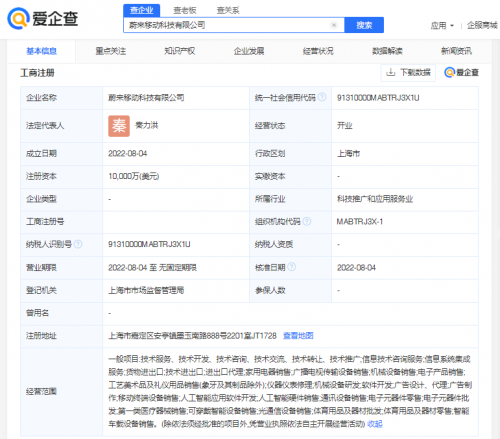Open the 知识产权 tab
500x439 pixels.
click(180, 51)
